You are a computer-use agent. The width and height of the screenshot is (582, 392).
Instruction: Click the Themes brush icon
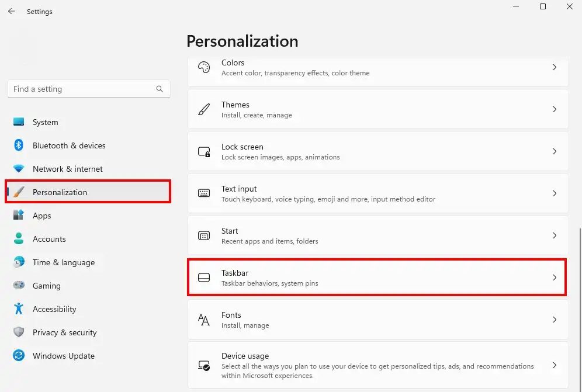click(204, 109)
